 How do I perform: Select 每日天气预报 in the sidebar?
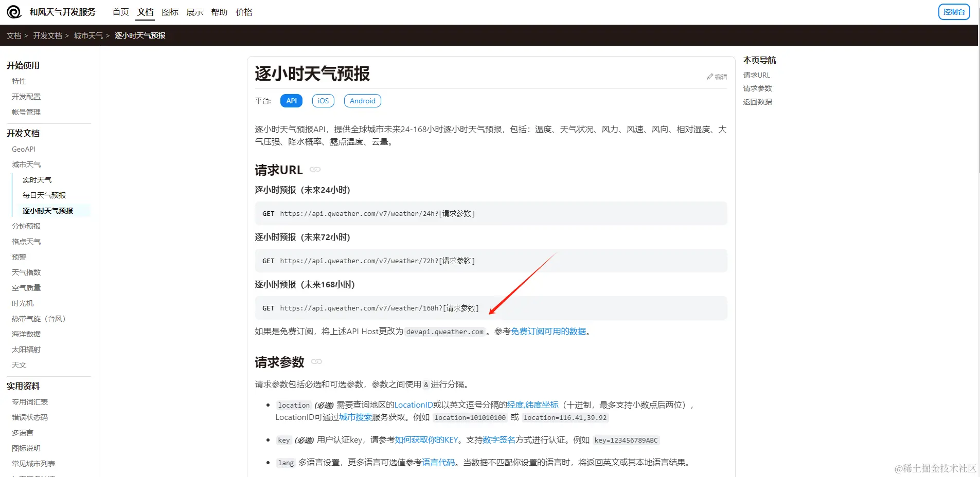[x=44, y=195]
